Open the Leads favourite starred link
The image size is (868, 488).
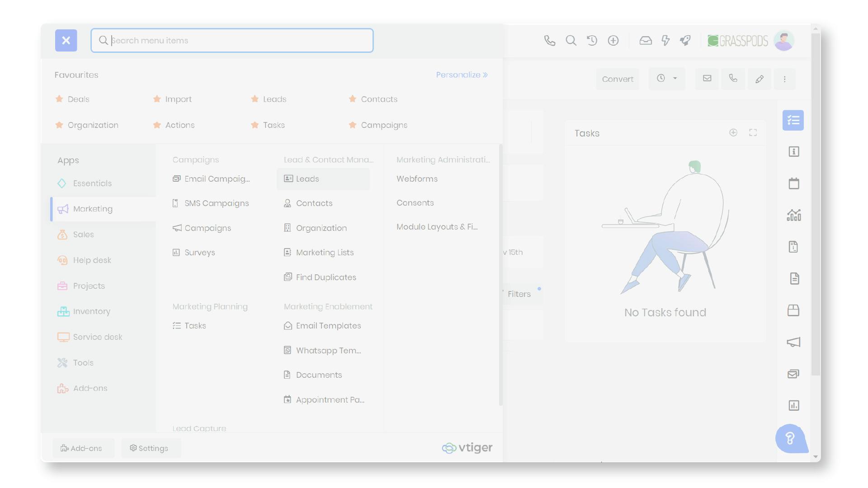(274, 99)
